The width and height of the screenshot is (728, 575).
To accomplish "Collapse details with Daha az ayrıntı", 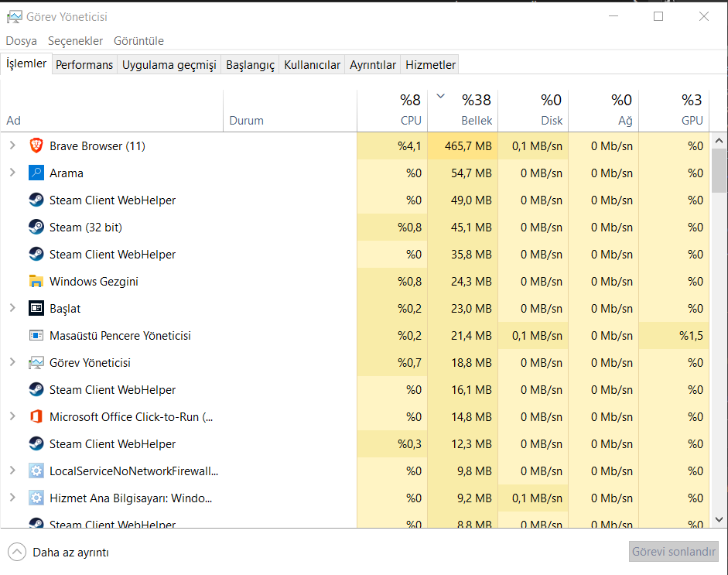I will coord(59,553).
